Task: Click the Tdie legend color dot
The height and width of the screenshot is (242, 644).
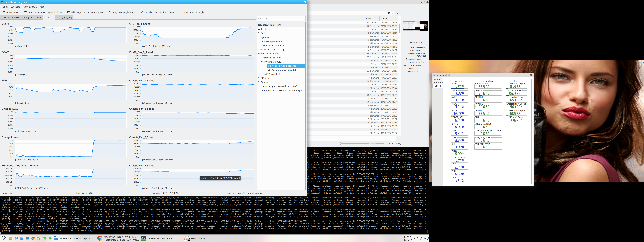Action: [x=16, y=103]
